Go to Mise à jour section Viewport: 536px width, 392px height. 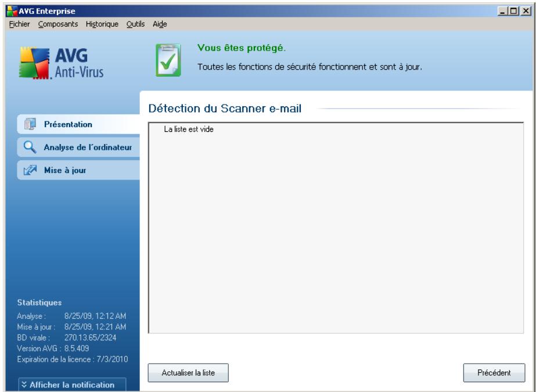[x=78, y=170]
